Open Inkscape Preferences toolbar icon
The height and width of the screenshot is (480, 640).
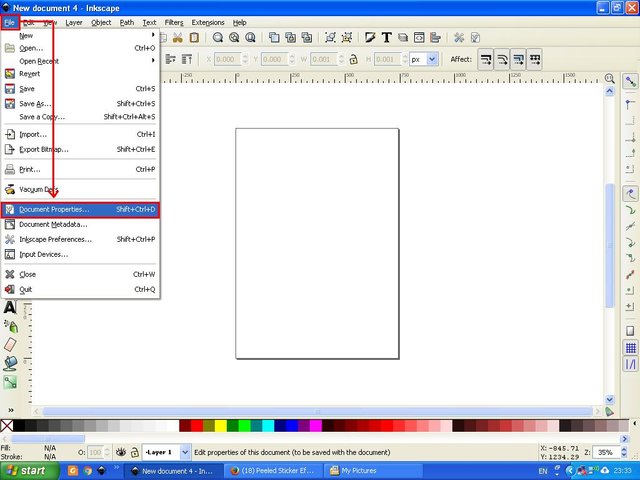pyautogui.click(x=459, y=38)
